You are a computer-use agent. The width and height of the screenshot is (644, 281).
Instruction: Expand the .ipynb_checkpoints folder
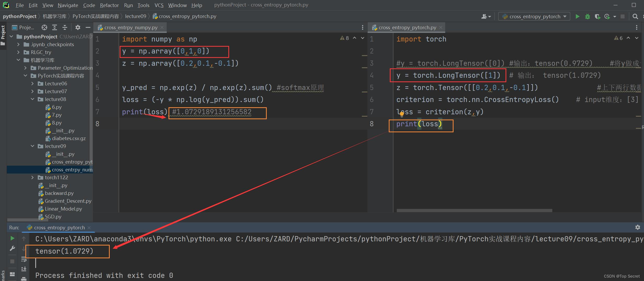(x=18, y=44)
